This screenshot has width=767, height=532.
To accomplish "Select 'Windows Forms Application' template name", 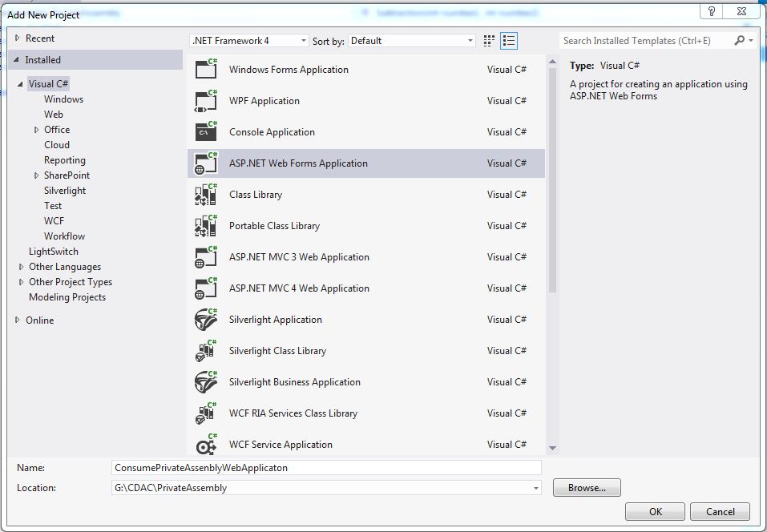I will [x=289, y=70].
